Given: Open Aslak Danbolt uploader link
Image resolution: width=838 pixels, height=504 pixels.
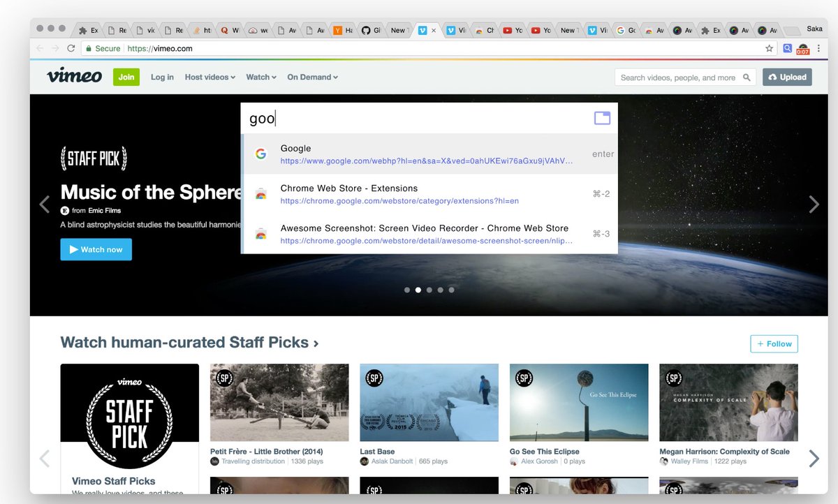Looking at the screenshot, I should tap(392, 461).
